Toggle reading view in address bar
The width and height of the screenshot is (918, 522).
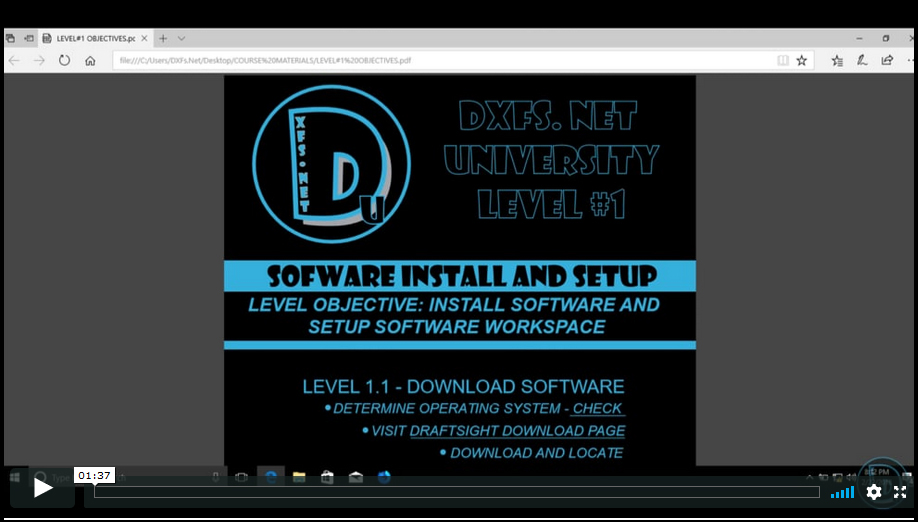tap(782, 60)
